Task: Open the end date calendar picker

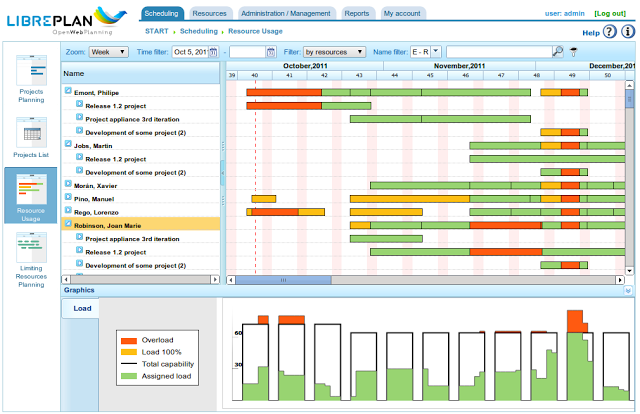Action: click(269, 51)
